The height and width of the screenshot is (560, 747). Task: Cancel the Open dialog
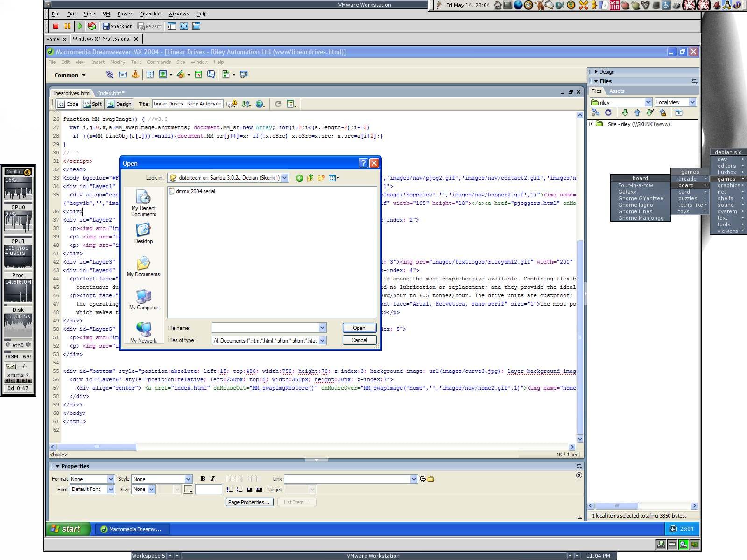pos(359,340)
